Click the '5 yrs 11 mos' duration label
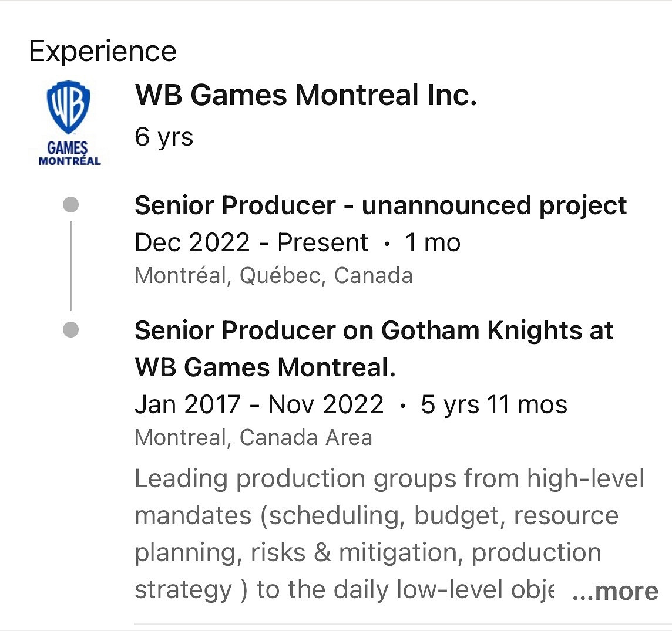The width and height of the screenshot is (672, 631). click(493, 404)
